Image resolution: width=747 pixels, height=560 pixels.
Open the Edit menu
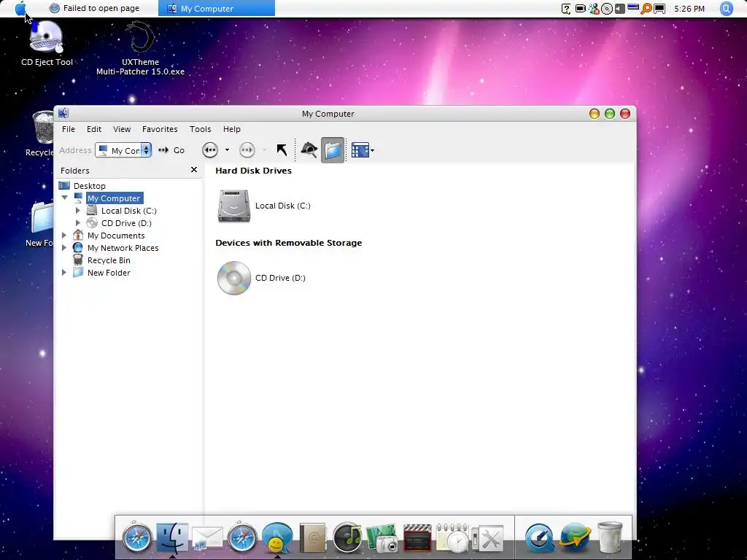coord(94,129)
